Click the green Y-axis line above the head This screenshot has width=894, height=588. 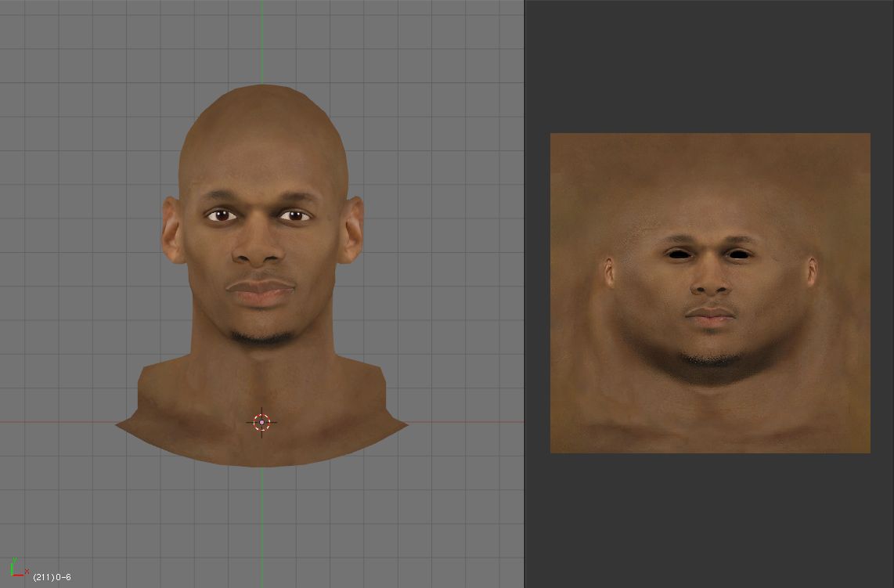pos(261,39)
